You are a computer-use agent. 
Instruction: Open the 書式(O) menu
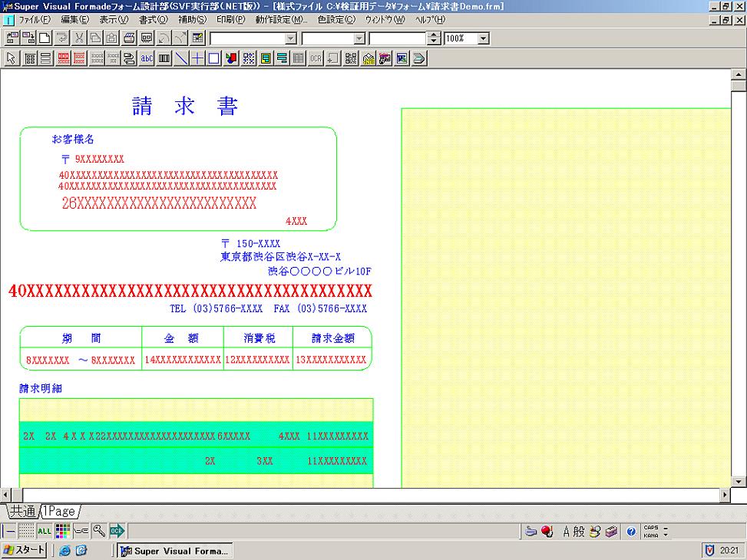tap(154, 19)
